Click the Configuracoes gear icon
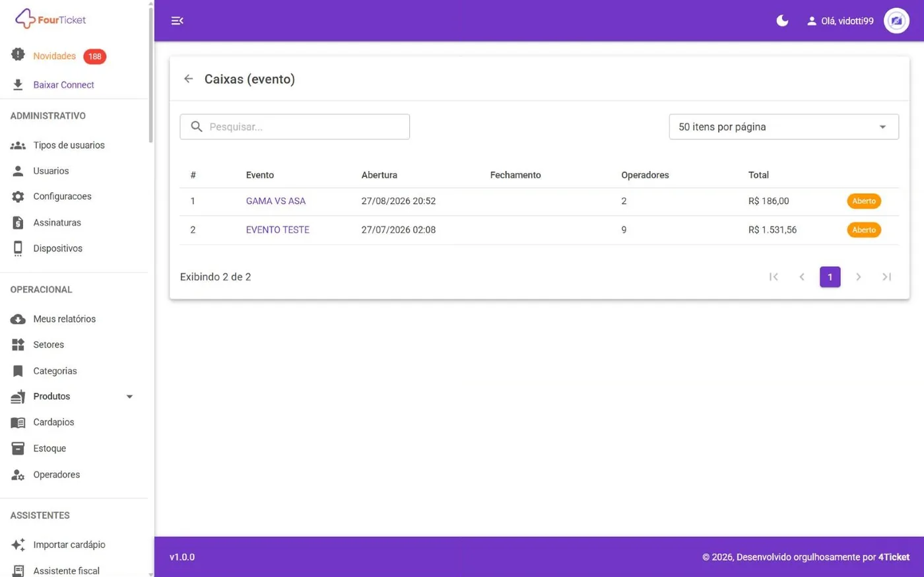Screen dimensions: 924x577 [18, 197]
